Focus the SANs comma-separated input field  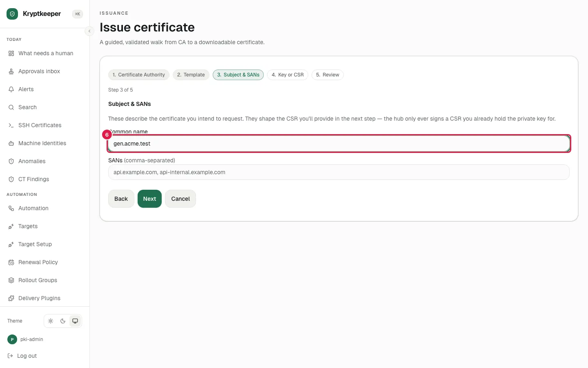tap(339, 172)
